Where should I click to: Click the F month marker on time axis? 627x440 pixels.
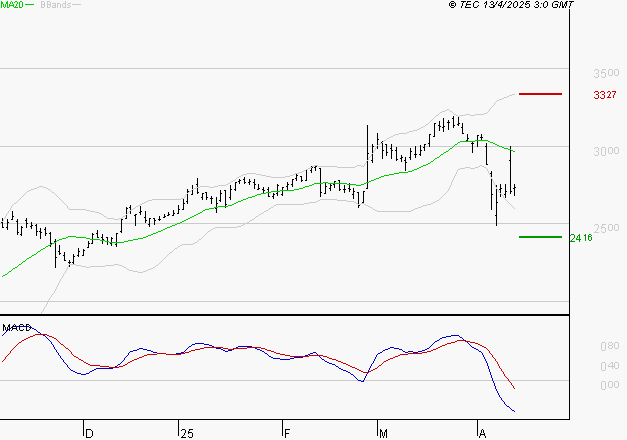(286, 433)
